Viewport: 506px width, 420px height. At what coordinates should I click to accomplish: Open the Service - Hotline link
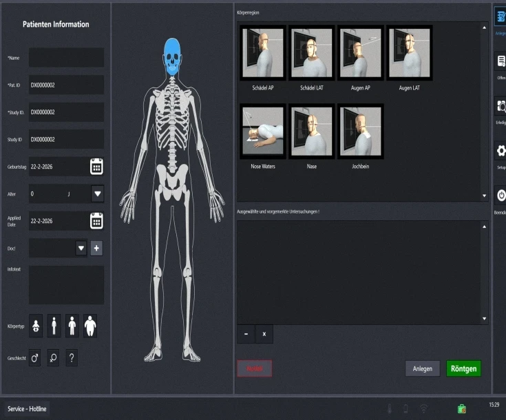click(27, 409)
